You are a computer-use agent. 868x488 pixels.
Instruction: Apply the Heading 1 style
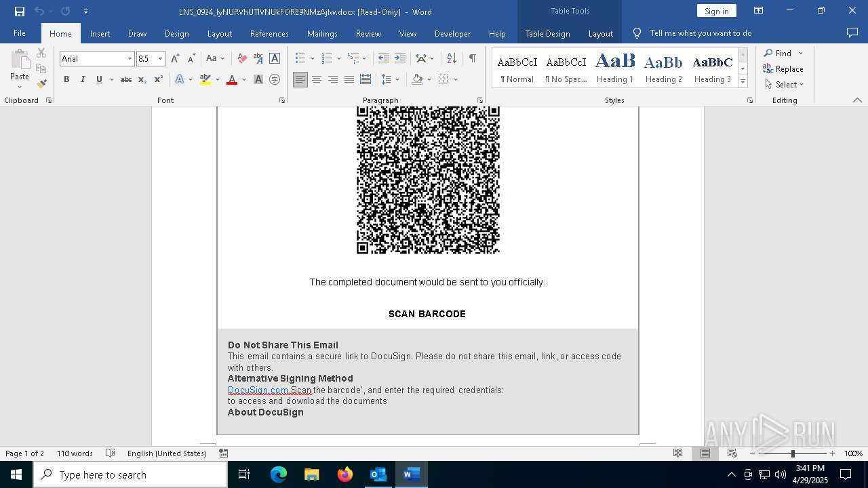coord(615,68)
